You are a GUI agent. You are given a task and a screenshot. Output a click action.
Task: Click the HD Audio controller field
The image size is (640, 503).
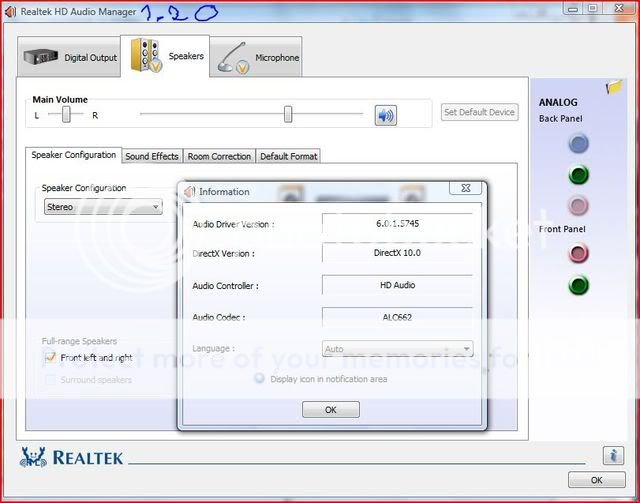[398, 285]
